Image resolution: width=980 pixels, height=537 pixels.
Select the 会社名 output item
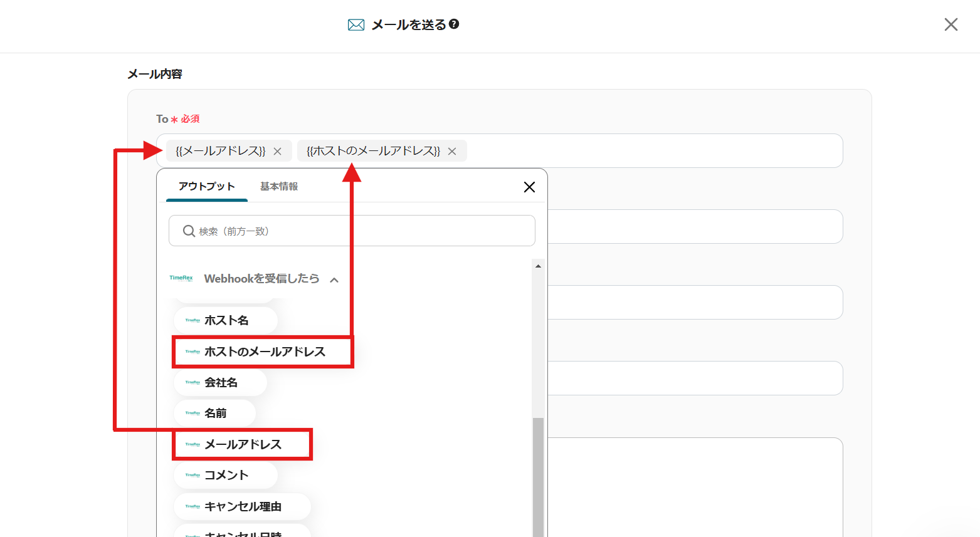220,382
